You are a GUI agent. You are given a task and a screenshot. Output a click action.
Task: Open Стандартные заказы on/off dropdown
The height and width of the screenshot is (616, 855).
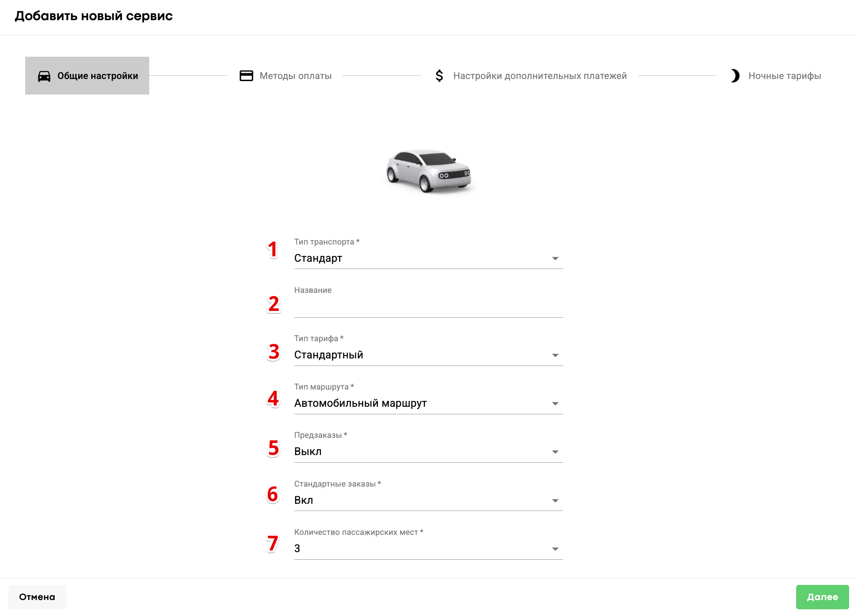tap(555, 501)
